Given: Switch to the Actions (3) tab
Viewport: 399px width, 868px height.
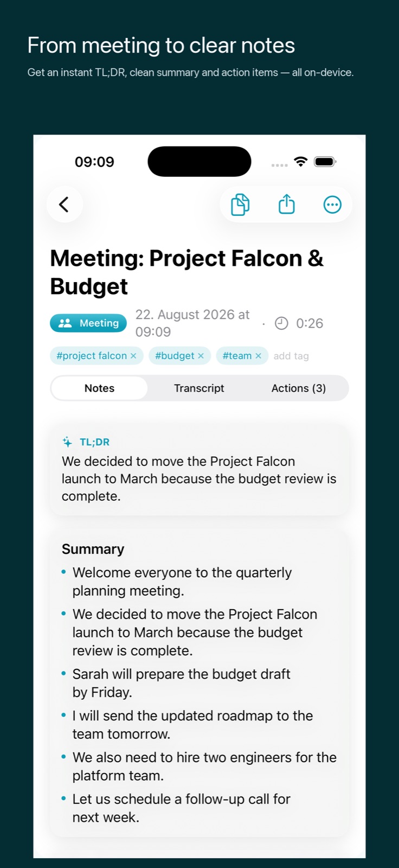Looking at the screenshot, I should tap(299, 388).
